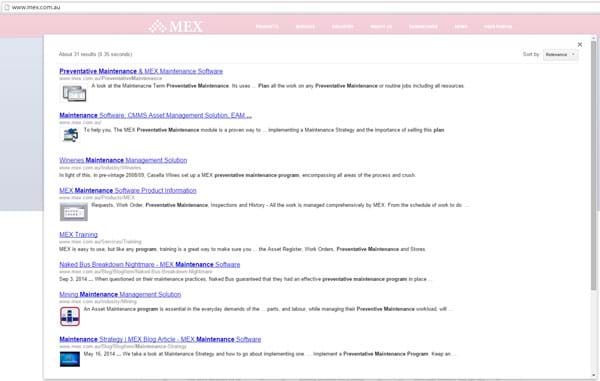Click the red-bordered thumbnail beside the Mining result

(70, 316)
